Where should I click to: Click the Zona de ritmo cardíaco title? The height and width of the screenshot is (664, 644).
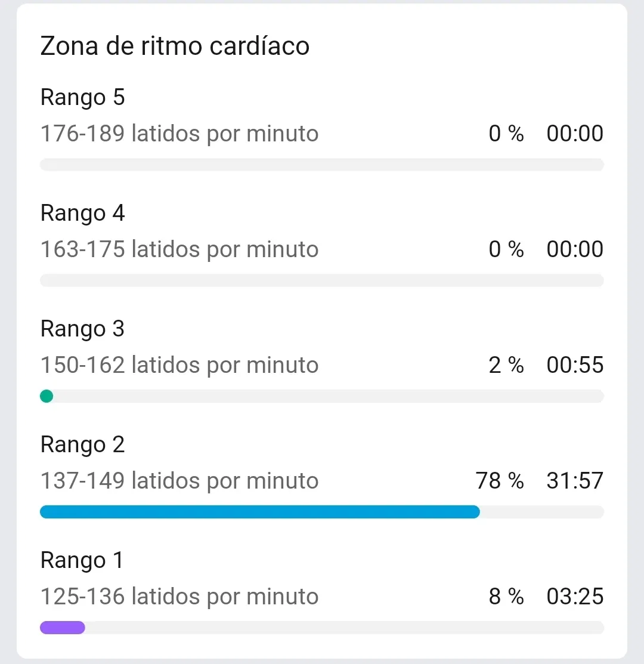pos(175,46)
